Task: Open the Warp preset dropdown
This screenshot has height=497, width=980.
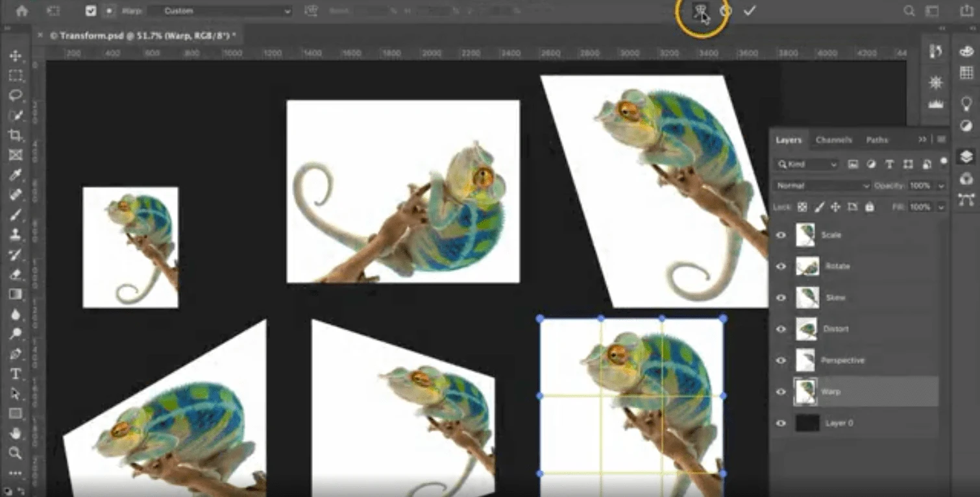Action: coord(219,11)
